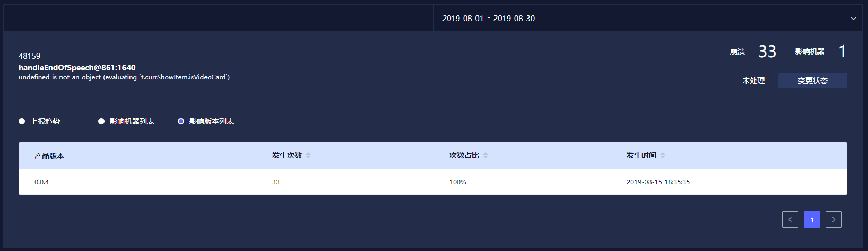Image resolution: width=868 pixels, height=251 pixels.
Task: Sort by 发生时间 column sort icon
Action: [x=663, y=155]
